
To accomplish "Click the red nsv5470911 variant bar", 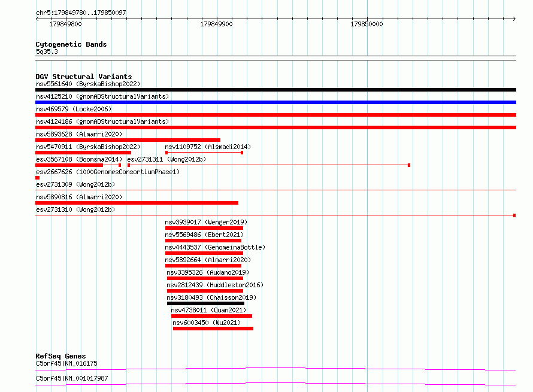I will coord(83,153).
